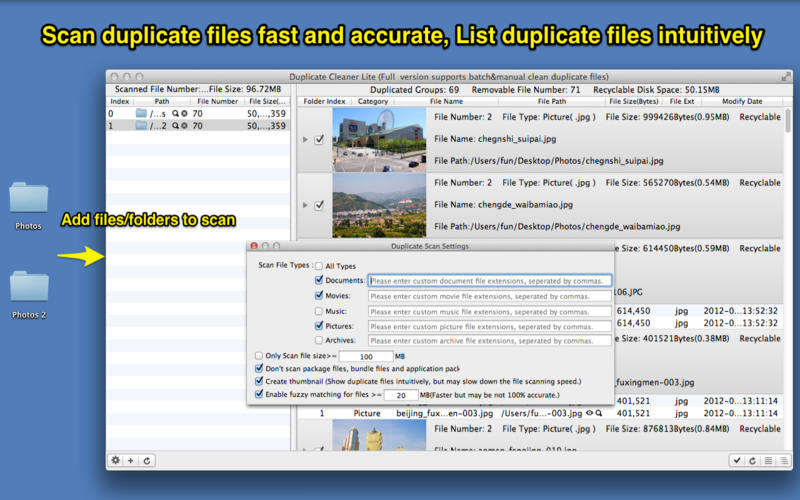Image resolution: width=800 pixels, height=500 pixels.
Task: Click the custom archive extensions field
Action: 490,340
